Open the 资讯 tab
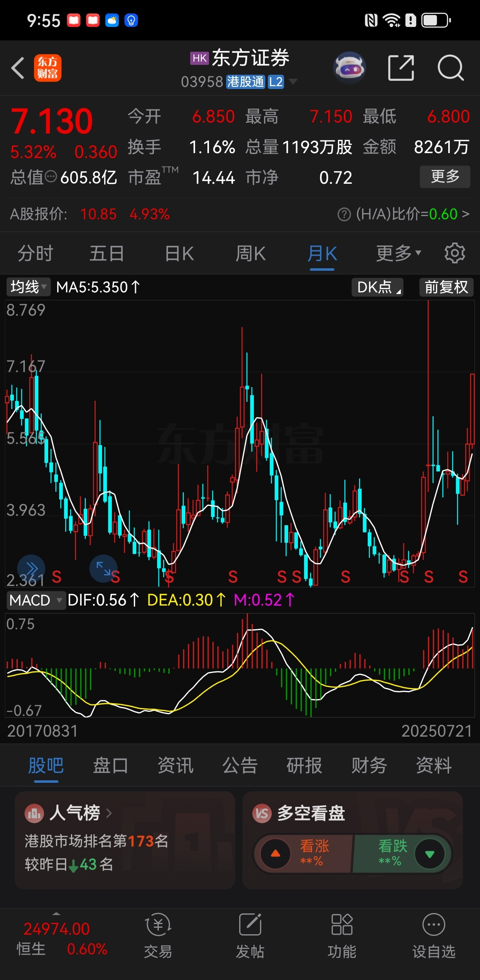This screenshot has height=980, width=480. pos(176,765)
